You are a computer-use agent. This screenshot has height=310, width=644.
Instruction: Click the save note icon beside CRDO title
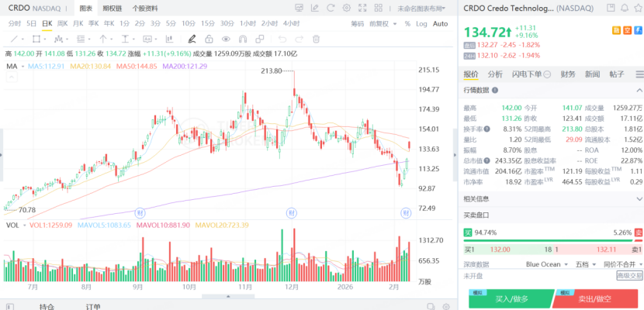[611, 8]
